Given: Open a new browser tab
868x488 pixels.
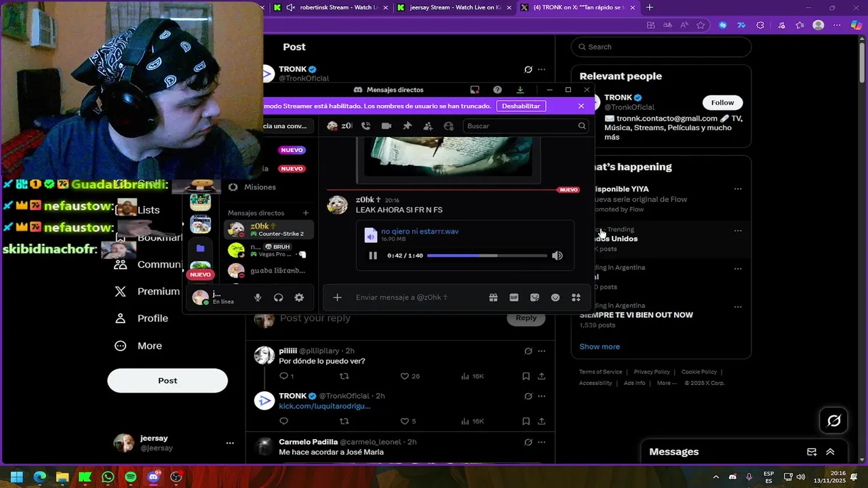Looking at the screenshot, I should 650,7.
